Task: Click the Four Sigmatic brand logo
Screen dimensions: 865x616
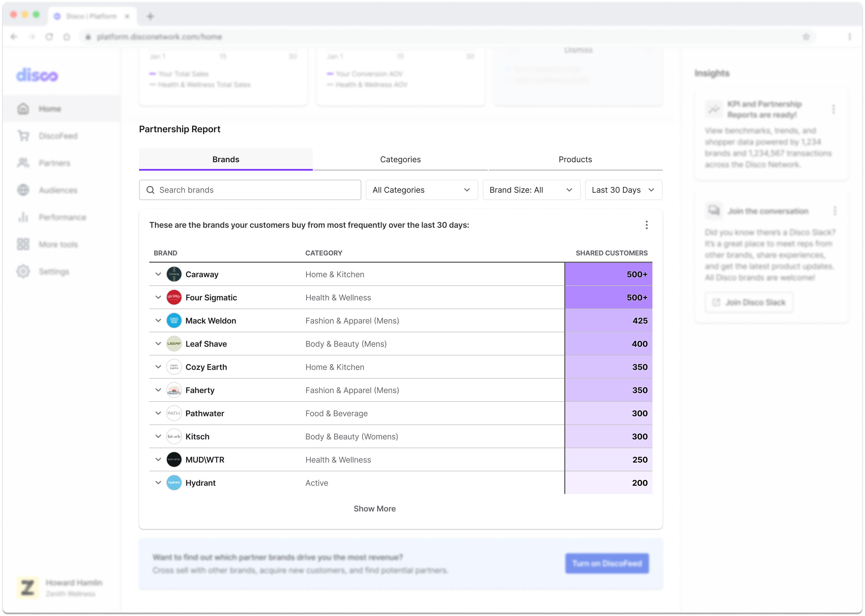Action: click(174, 297)
